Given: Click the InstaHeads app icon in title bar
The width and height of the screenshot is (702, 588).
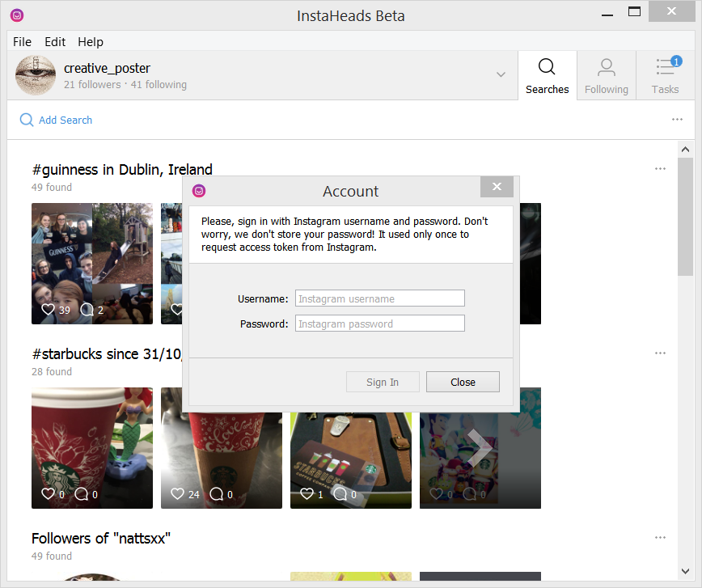Looking at the screenshot, I should click(17, 15).
